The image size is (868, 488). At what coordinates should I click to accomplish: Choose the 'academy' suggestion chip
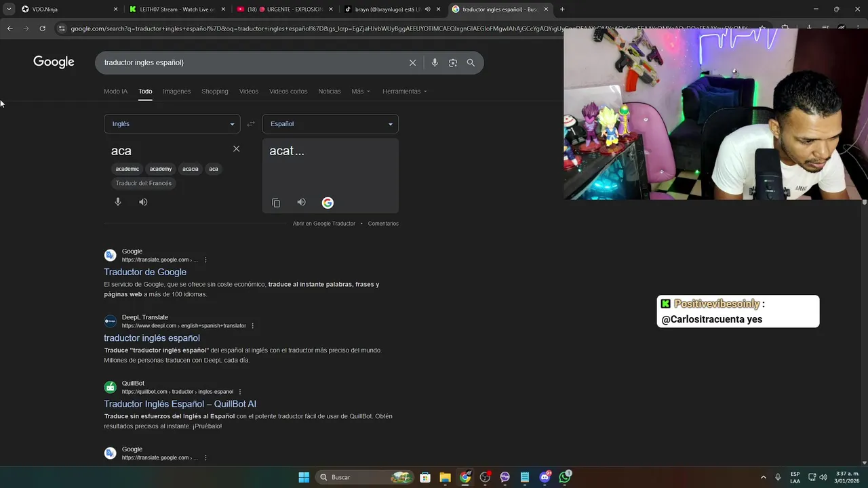point(161,169)
